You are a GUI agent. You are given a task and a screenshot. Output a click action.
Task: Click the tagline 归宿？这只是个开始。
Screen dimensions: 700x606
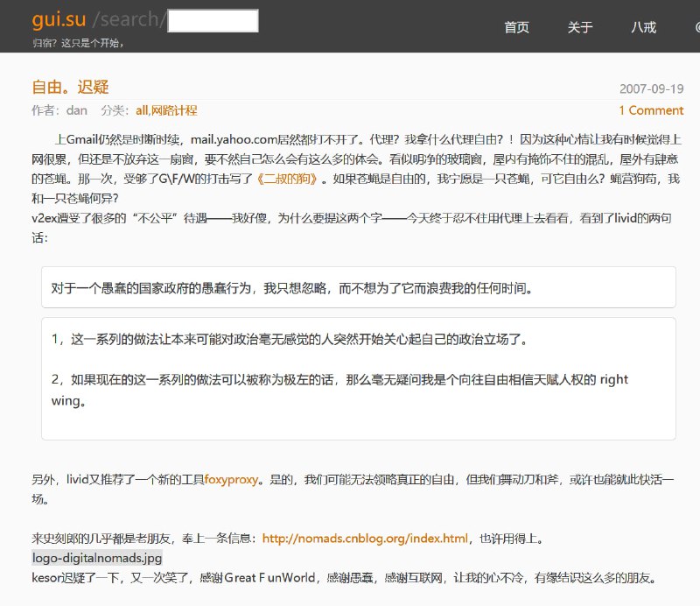[x=77, y=41]
